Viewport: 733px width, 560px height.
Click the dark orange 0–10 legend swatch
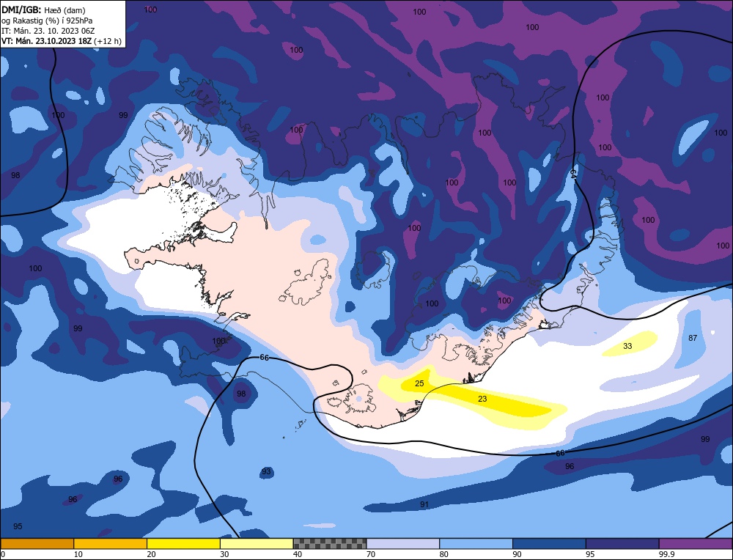37,543
